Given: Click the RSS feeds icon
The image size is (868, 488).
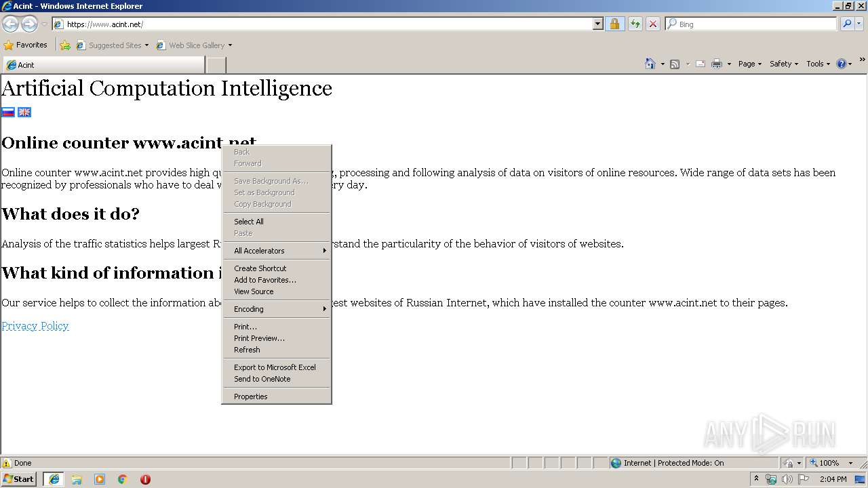Looking at the screenshot, I should pos(675,64).
